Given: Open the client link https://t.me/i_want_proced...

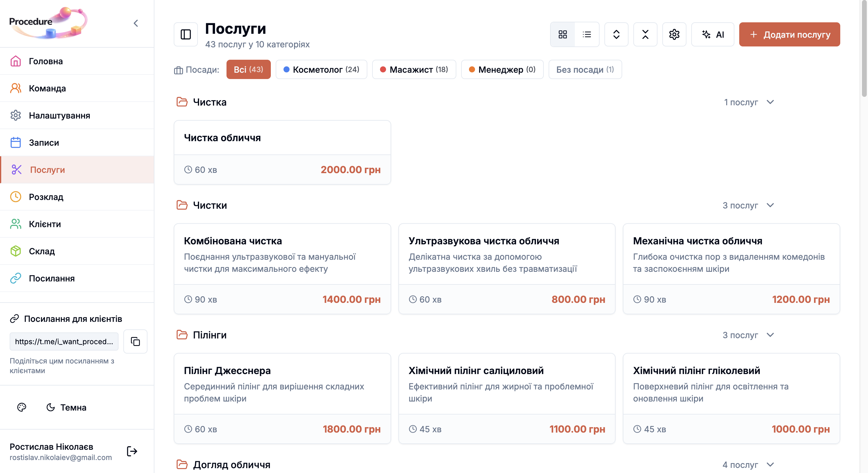Looking at the screenshot, I should [x=64, y=341].
